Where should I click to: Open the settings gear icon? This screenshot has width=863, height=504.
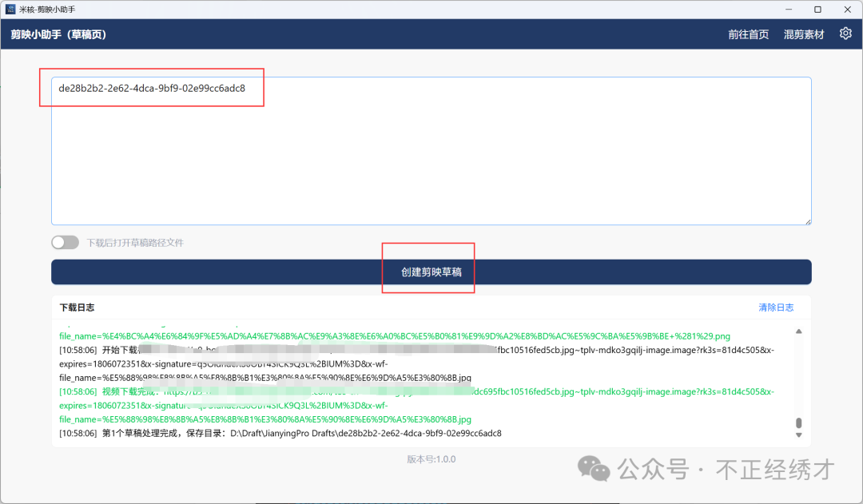tap(845, 34)
